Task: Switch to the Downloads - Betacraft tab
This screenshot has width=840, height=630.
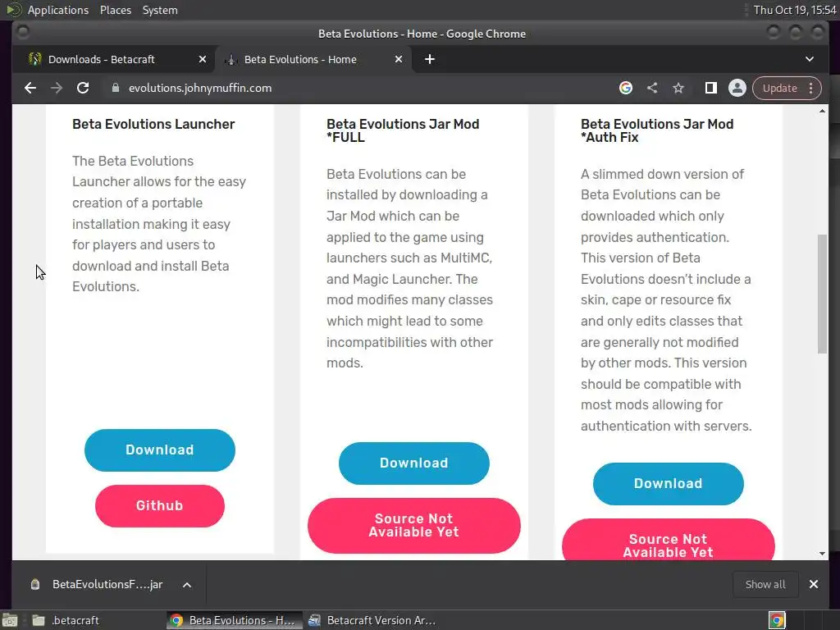Action: coord(101,59)
